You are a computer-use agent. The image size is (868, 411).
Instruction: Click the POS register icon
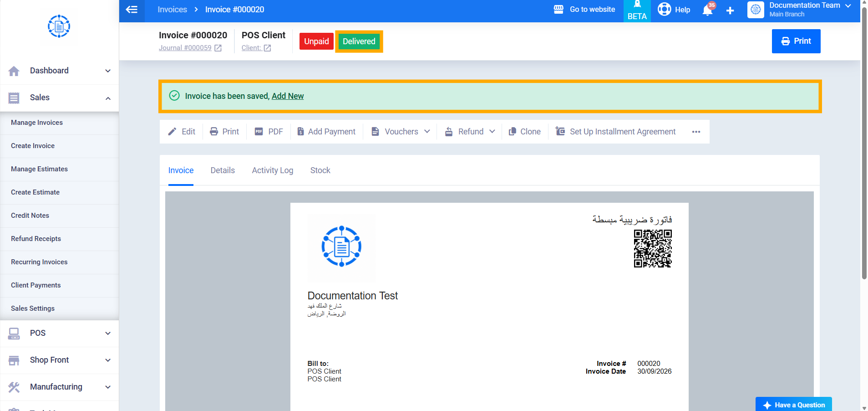14,334
